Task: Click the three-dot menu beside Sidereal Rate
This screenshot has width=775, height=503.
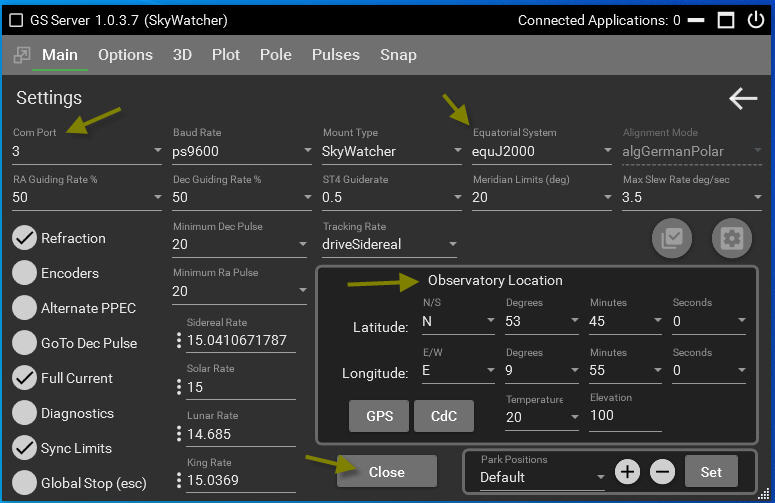Action: tap(179, 341)
